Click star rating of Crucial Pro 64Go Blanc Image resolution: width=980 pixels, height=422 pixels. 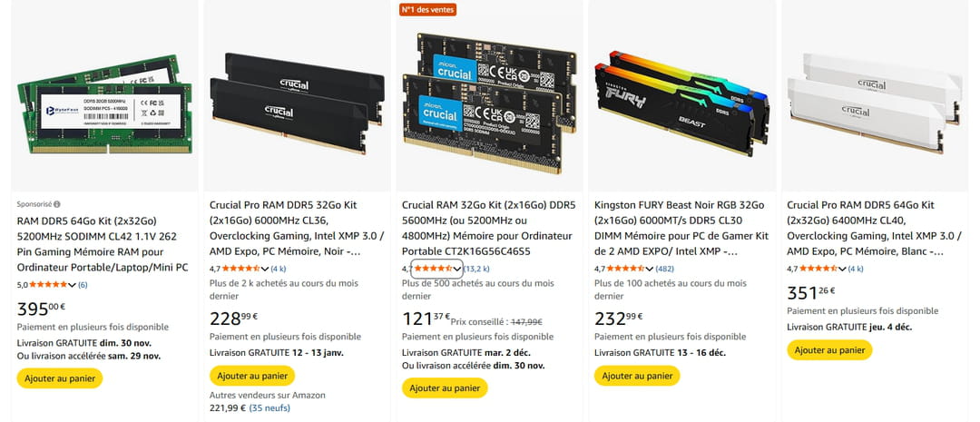tap(818, 269)
